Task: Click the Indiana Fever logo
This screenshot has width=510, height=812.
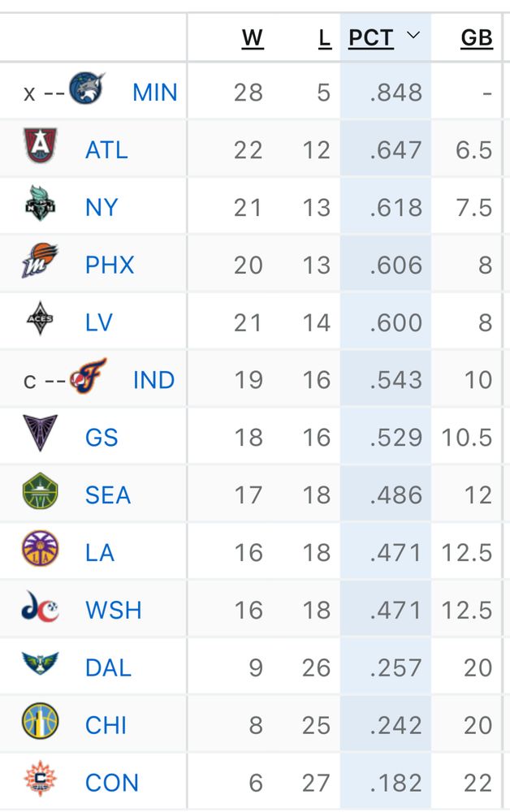Action: coord(89,376)
